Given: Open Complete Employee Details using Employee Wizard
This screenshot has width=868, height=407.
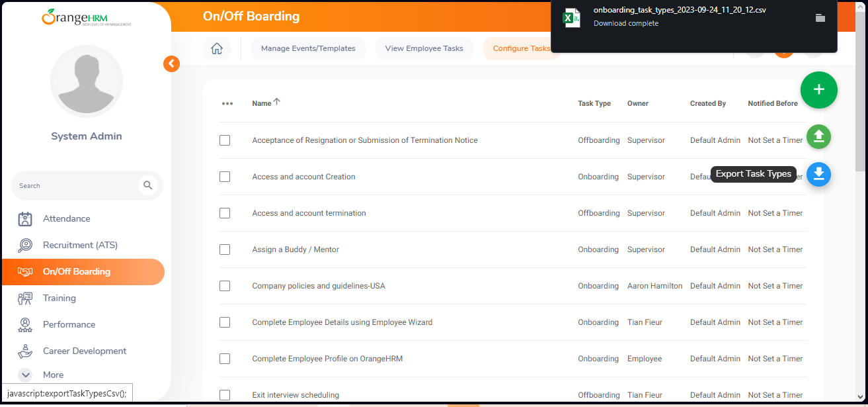Looking at the screenshot, I should [x=342, y=322].
